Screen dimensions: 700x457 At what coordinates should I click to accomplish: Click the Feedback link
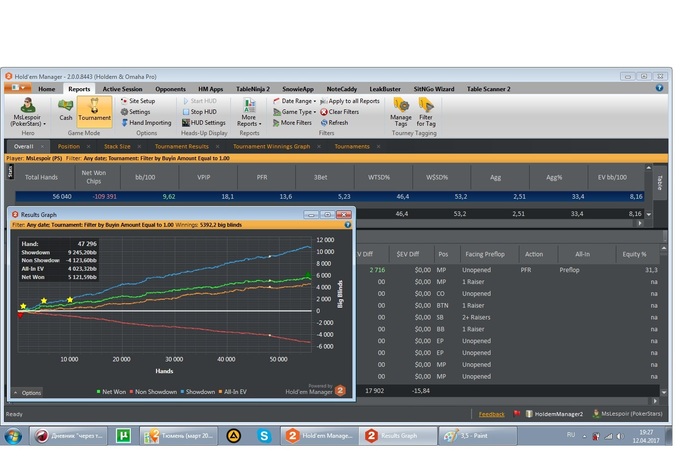(492, 414)
